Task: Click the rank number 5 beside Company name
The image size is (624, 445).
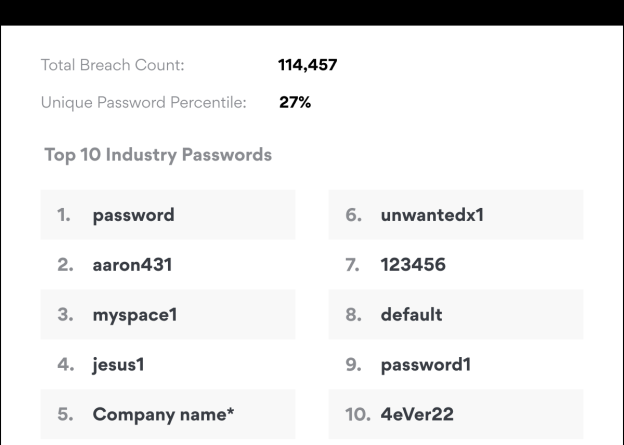Action: (x=63, y=415)
